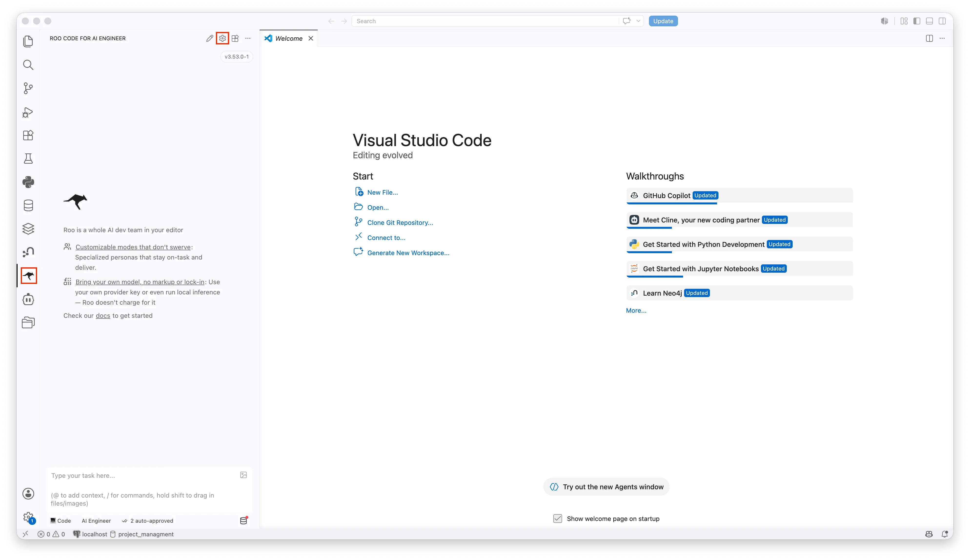Open Customizable modes that don't swerve link

coord(133,247)
